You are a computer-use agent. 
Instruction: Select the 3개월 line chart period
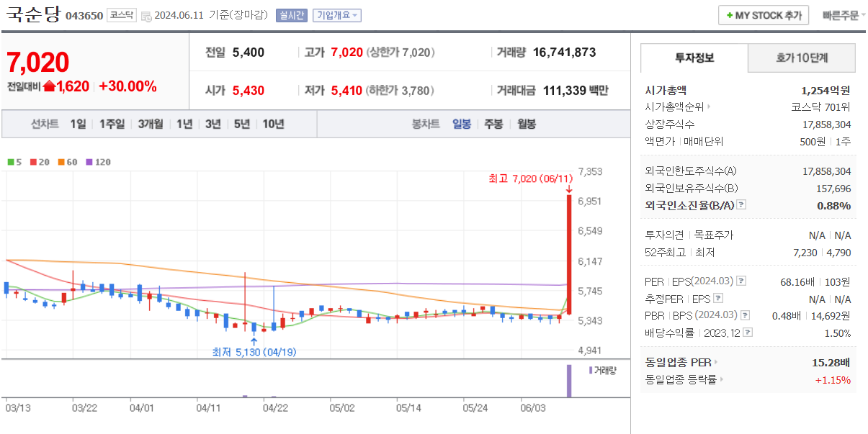[x=151, y=124]
